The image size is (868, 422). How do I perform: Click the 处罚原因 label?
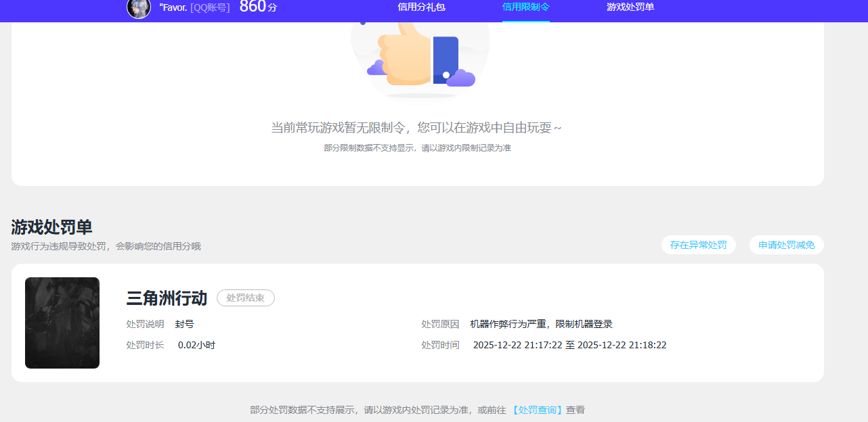[x=440, y=325]
